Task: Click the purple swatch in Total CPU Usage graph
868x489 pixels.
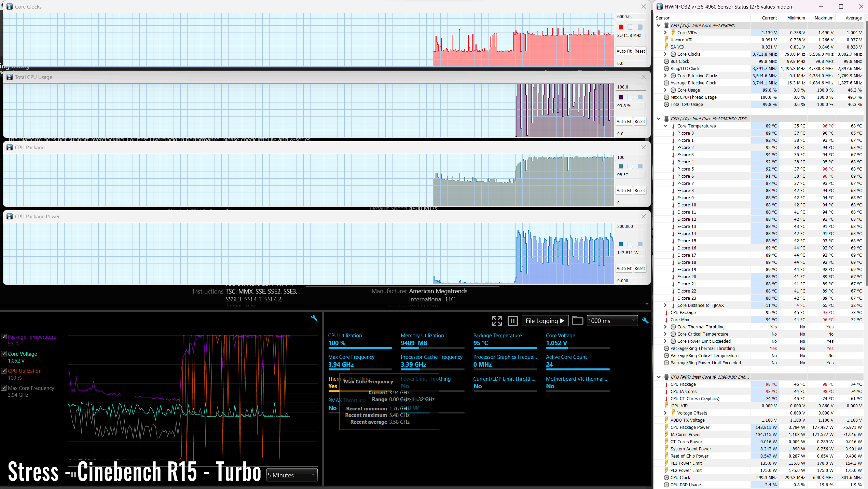Action: pyautogui.click(x=621, y=97)
